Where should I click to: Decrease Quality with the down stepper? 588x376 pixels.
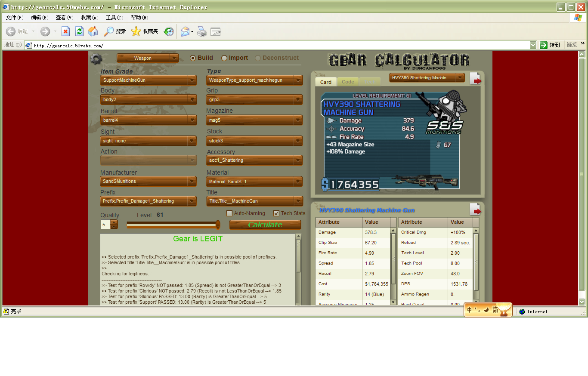114,227
